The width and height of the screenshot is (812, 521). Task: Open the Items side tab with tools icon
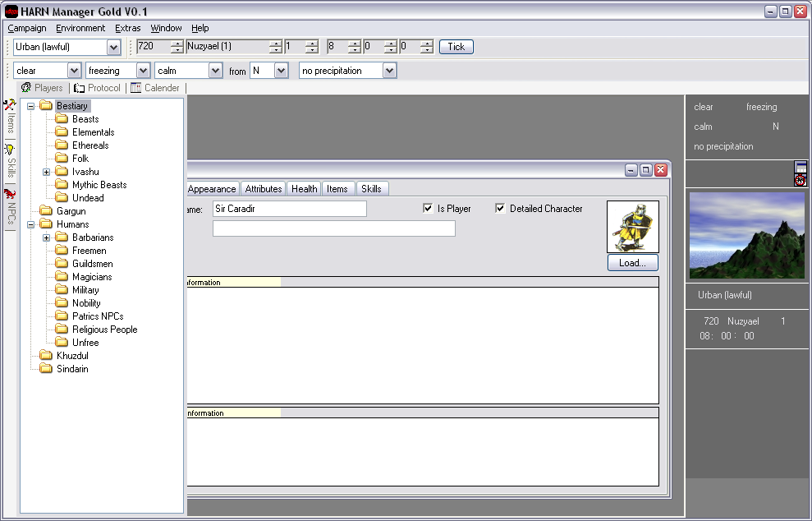point(10,116)
